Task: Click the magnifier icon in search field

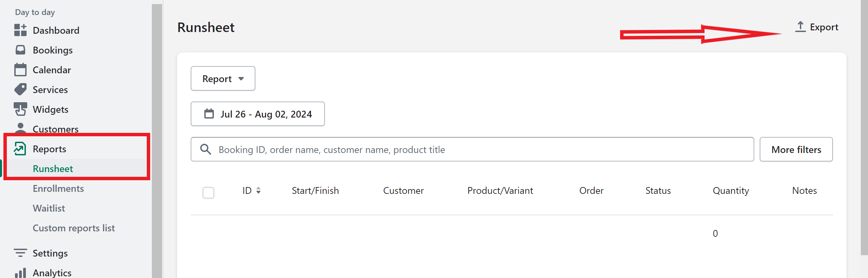Action: coord(206,149)
